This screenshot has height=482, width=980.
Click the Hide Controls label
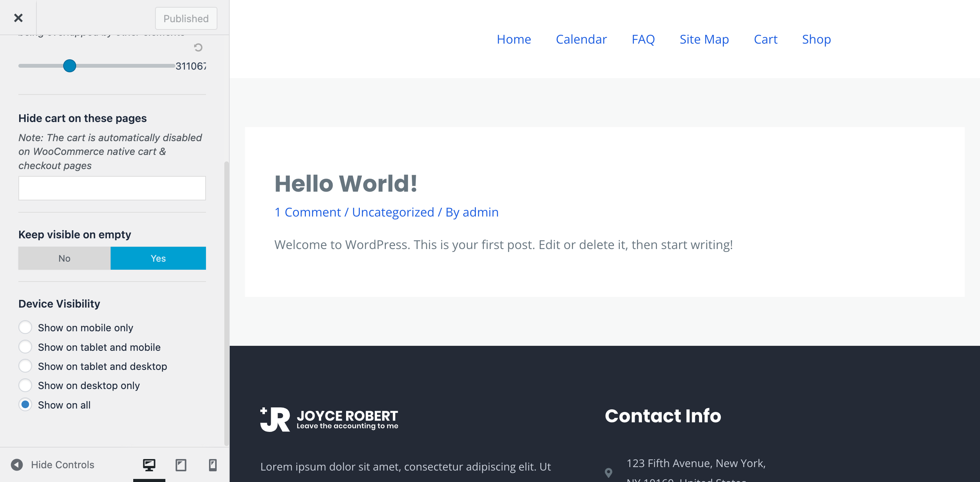tap(63, 465)
